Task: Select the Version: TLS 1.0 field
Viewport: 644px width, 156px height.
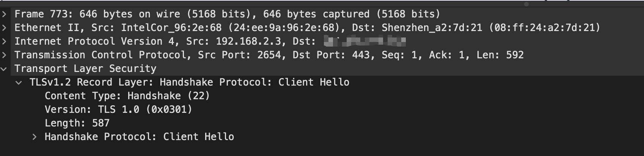Action: tap(118, 110)
